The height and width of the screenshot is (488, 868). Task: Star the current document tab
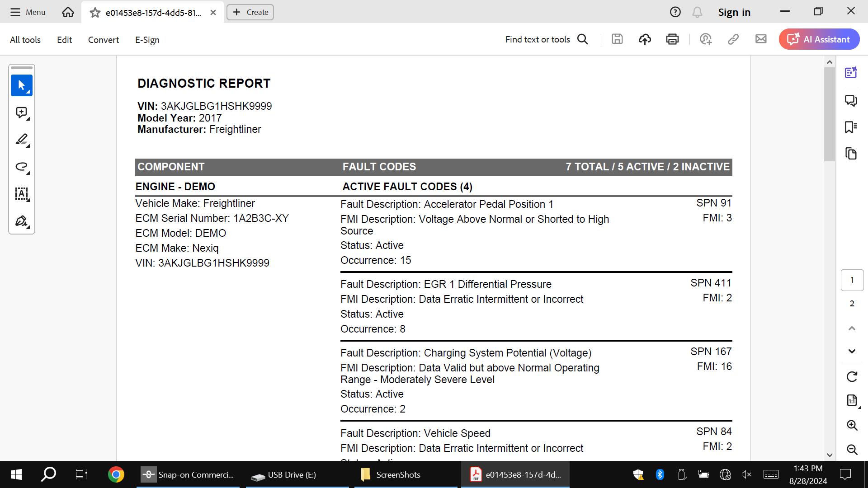pos(95,13)
